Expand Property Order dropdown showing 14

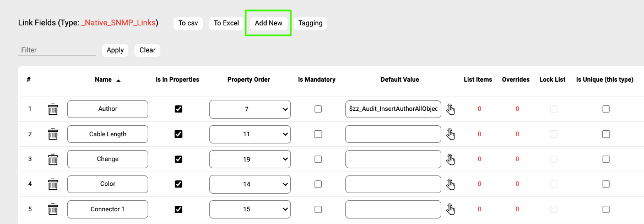250,184
